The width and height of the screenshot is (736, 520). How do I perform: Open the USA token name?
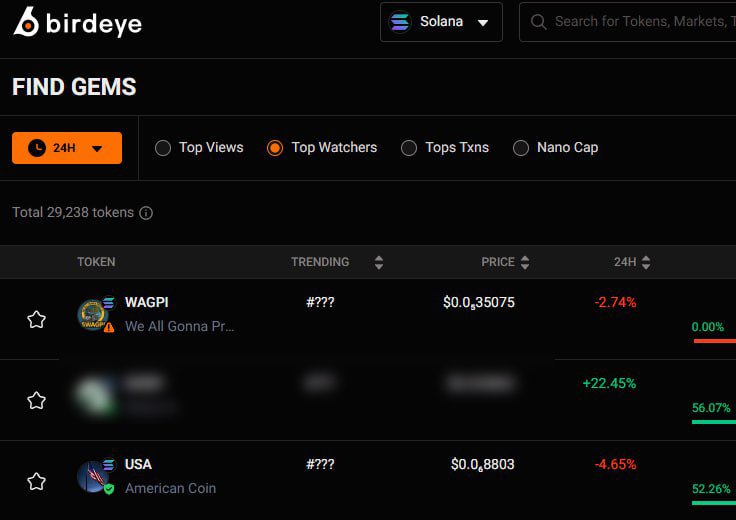[138, 464]
